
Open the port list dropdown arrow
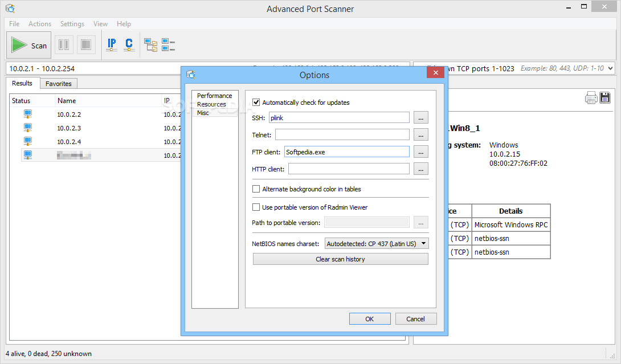(x=610, y=68)
